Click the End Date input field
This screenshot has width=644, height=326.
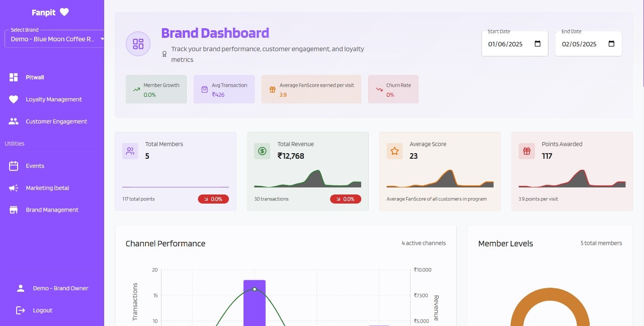pos(589,44)
